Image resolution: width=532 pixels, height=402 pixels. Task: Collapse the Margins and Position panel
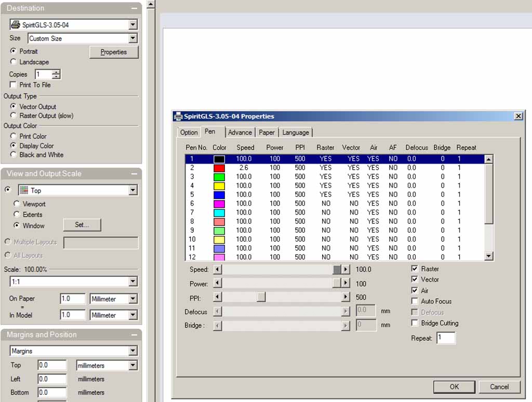135,335
